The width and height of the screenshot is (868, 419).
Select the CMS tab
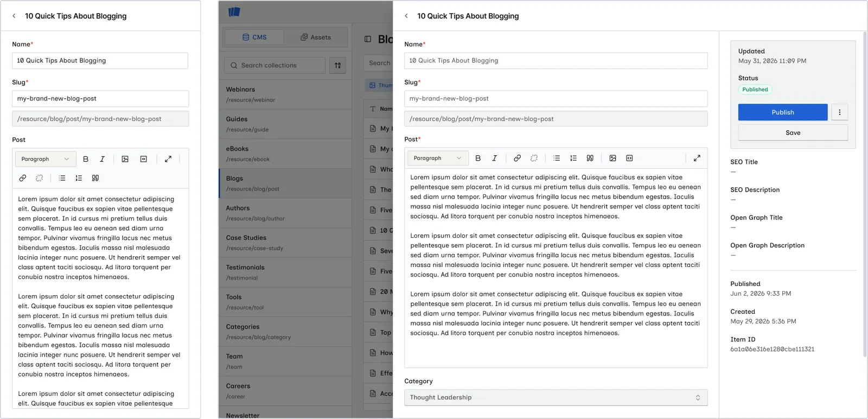coord(254,37)
